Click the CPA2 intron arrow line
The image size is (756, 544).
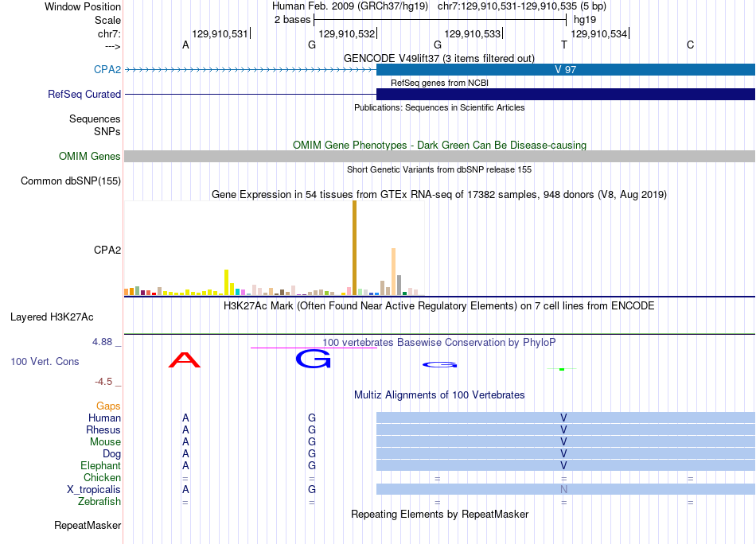point(250,69)
